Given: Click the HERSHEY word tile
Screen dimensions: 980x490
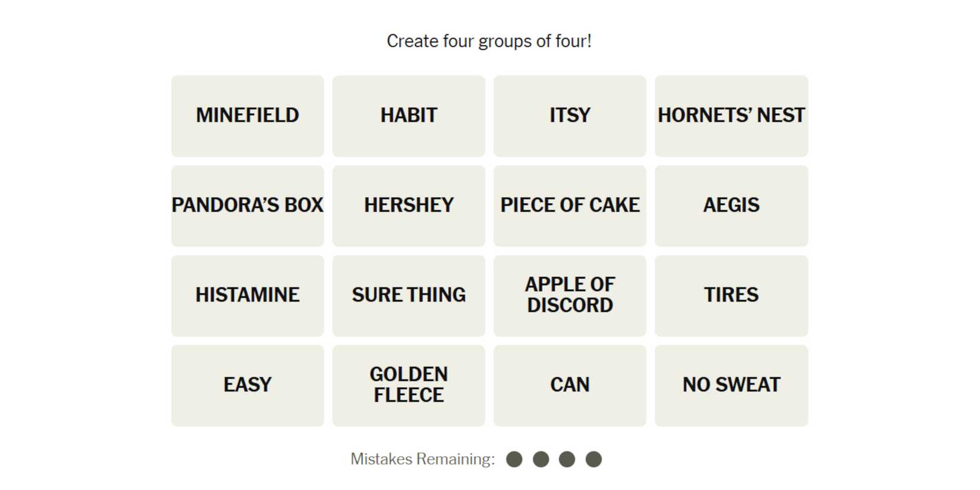Looking at the screenshot, I should 409,206.
